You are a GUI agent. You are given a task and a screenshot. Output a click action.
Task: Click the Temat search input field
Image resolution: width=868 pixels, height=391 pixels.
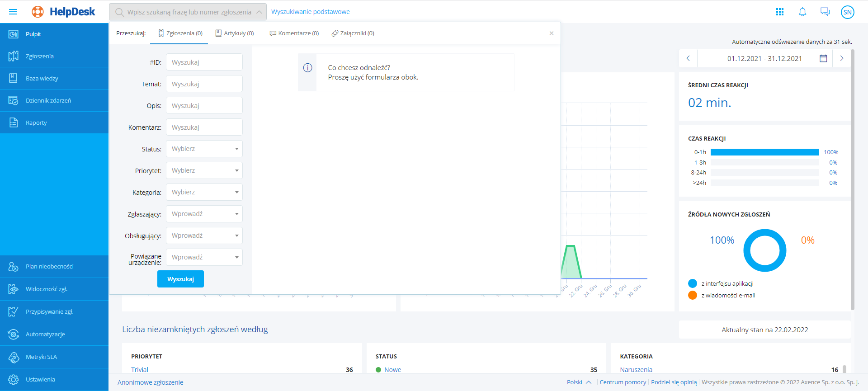coord(204,84)
